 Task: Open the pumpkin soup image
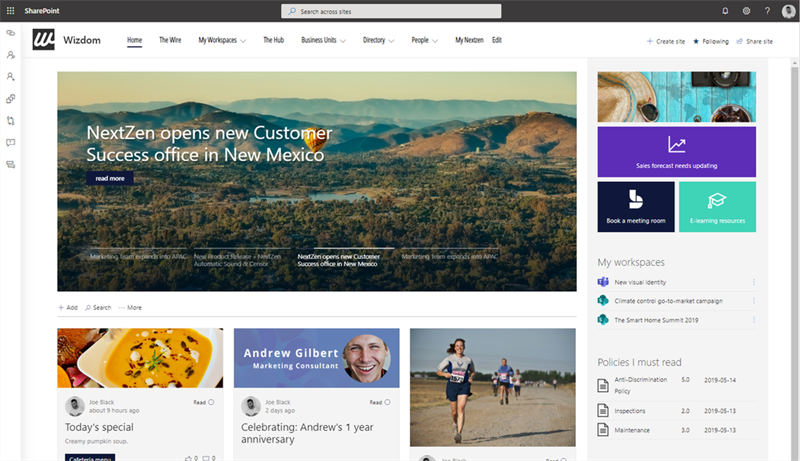coord(140,358)
